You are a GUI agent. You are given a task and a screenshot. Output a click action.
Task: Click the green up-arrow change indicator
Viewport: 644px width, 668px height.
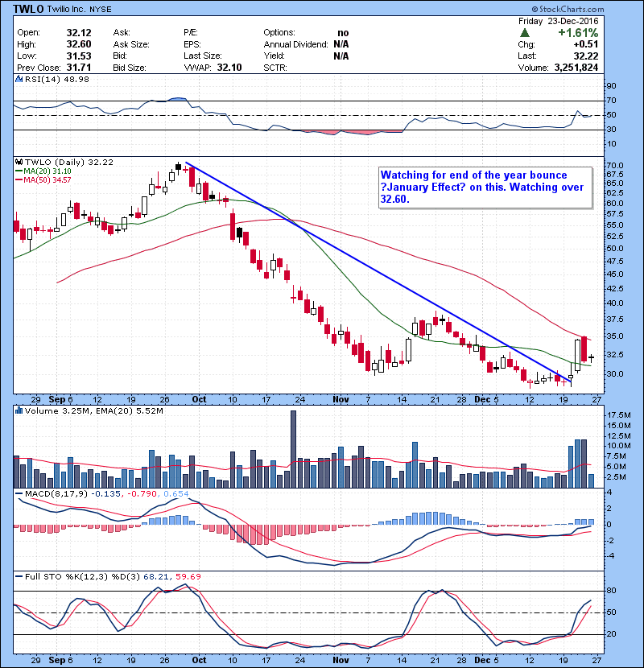525,32
